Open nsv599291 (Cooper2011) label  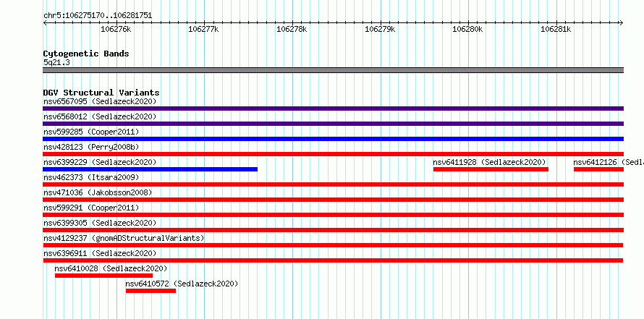point(91,208)
